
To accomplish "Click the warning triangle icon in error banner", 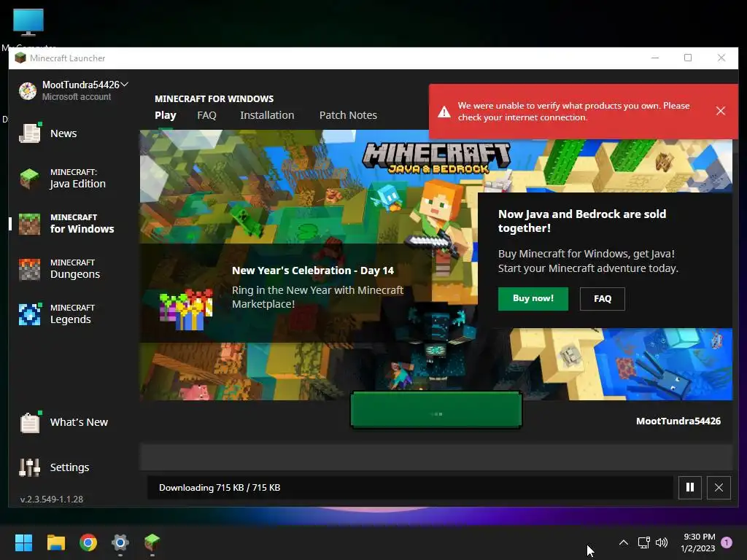I will click(444, 112).
